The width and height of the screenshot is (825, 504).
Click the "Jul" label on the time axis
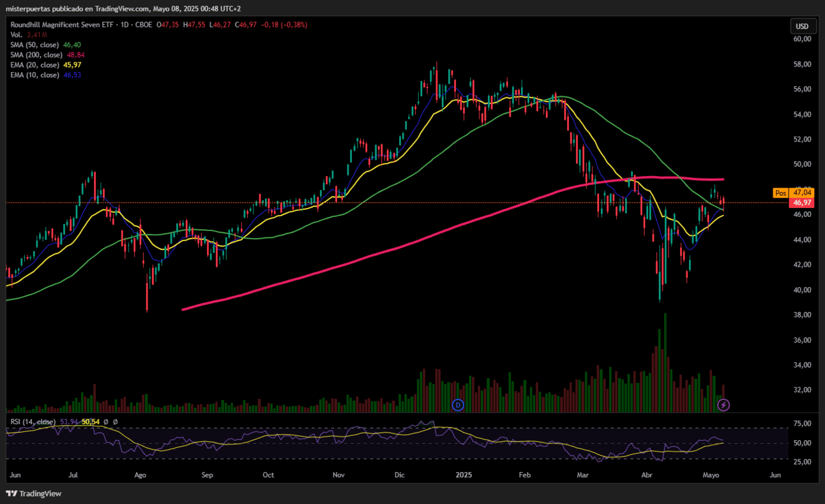[x=73, y=475]
